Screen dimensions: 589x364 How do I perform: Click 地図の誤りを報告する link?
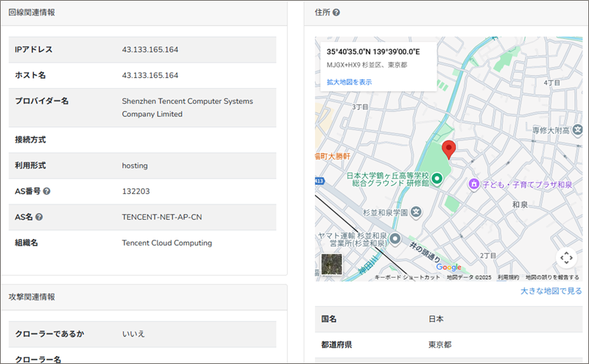point(551,277)
